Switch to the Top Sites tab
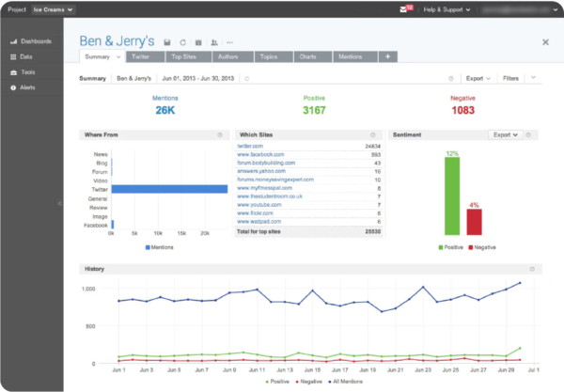Image resolution: width=564 pixels, height=392 pixels. [189, 56]
